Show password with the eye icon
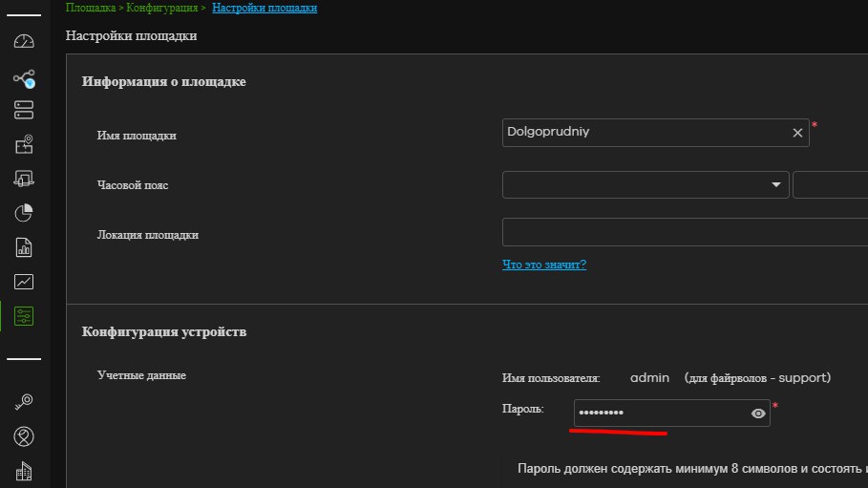This screenshot has height=488, width=868. 758,414
